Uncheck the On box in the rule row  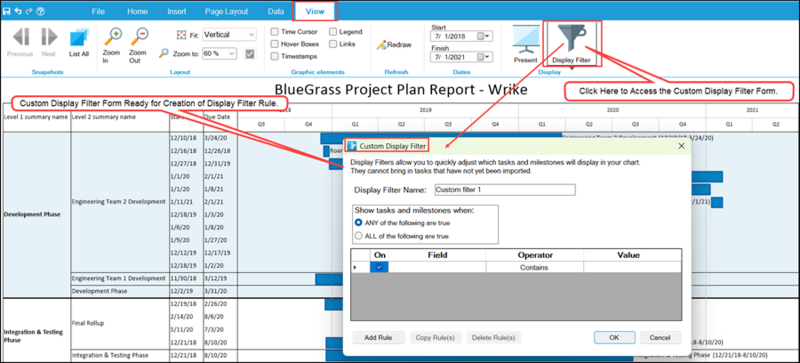379,267
